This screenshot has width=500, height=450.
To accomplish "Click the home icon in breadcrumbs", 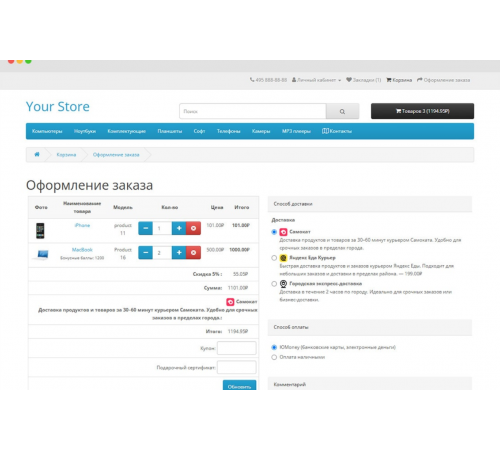I will [37, 154].
